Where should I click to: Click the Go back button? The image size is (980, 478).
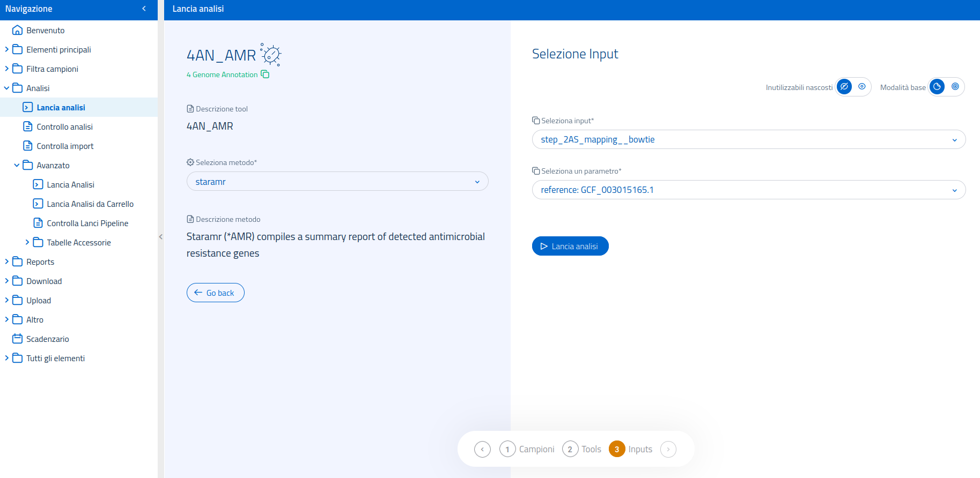click(216, 293)
